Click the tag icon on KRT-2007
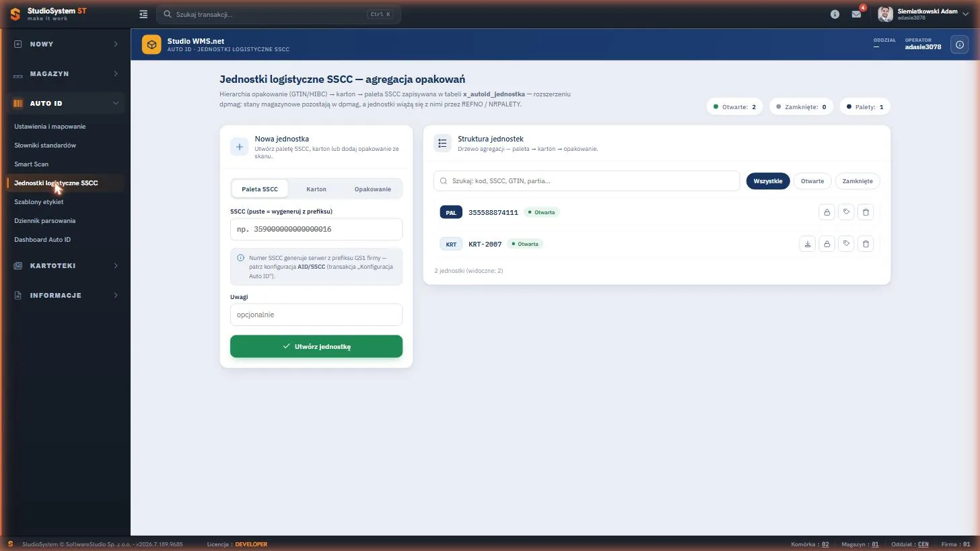 tap(846, 244)
